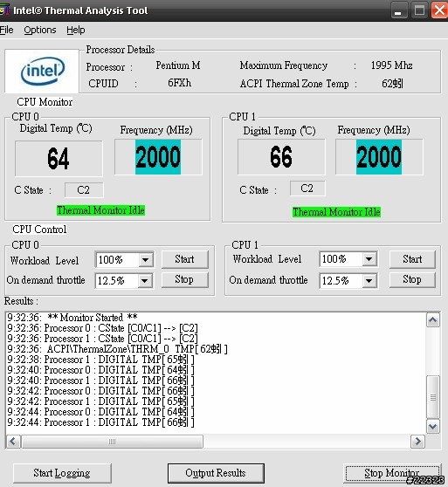Click CPU 0 Digital Temp value 64
Viewport: 448px width, 487px height.
[59, 158]
